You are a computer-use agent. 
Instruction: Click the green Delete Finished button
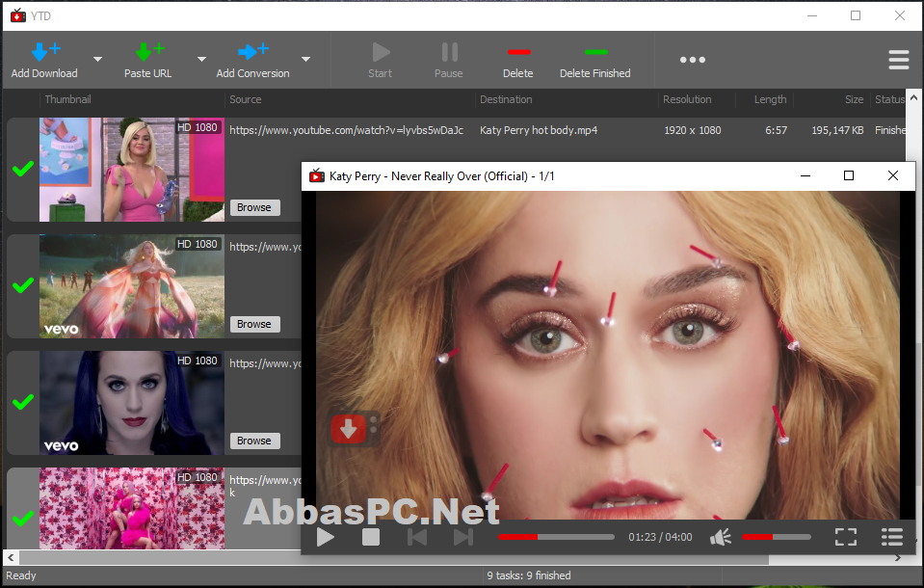pos(595,60)
